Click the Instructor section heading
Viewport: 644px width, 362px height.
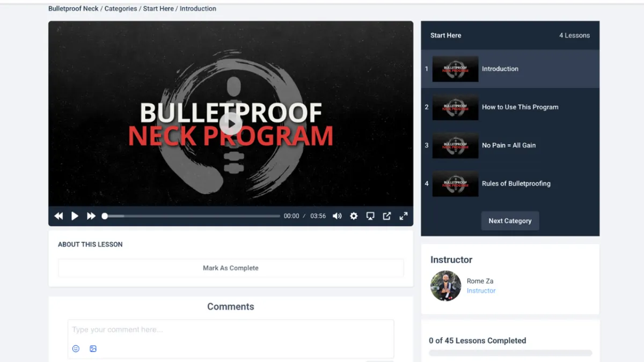pos(451,260)
